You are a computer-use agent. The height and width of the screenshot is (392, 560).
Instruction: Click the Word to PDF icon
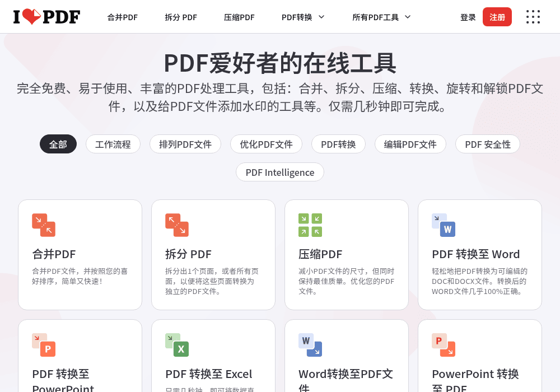[x=310, y=345]
